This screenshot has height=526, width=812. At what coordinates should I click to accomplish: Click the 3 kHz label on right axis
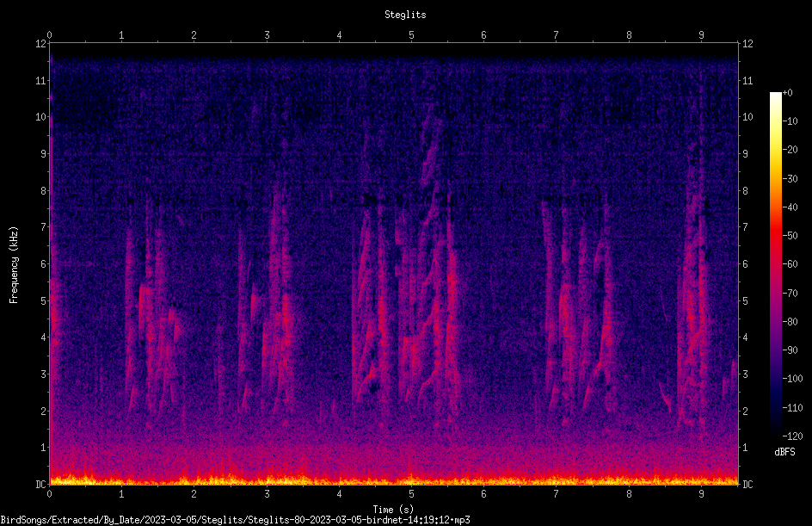coord(745,374)
